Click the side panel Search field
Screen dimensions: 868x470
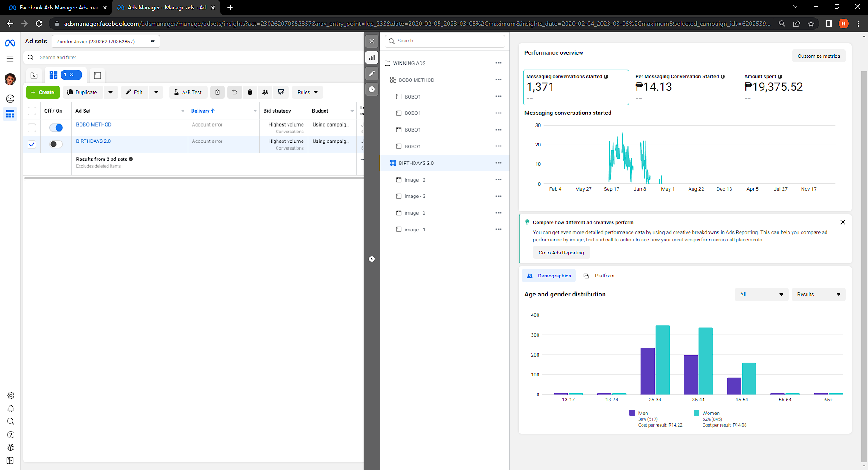click(x=445, y=41)
